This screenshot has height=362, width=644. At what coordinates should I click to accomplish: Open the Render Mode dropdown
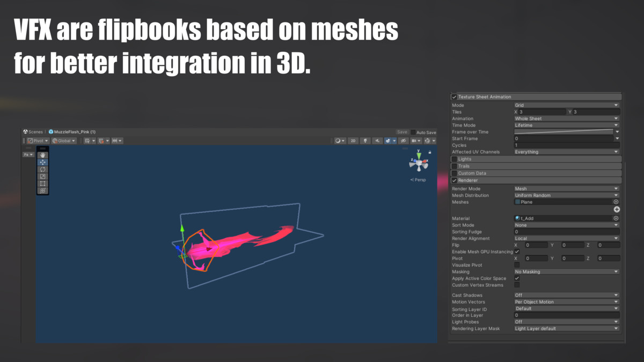[x=566, y=189]
